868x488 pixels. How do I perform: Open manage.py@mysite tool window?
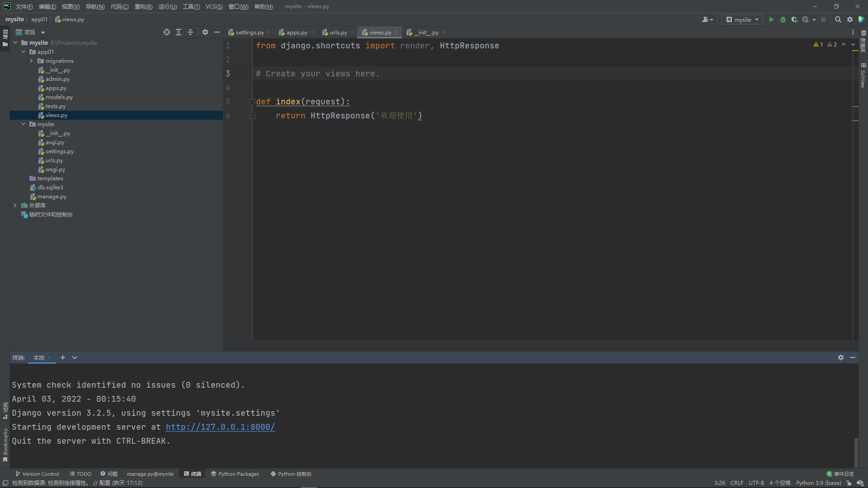[150, 474]
